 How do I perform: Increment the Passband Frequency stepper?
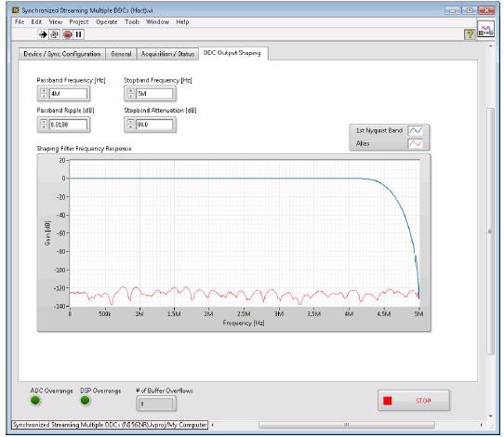44,91
